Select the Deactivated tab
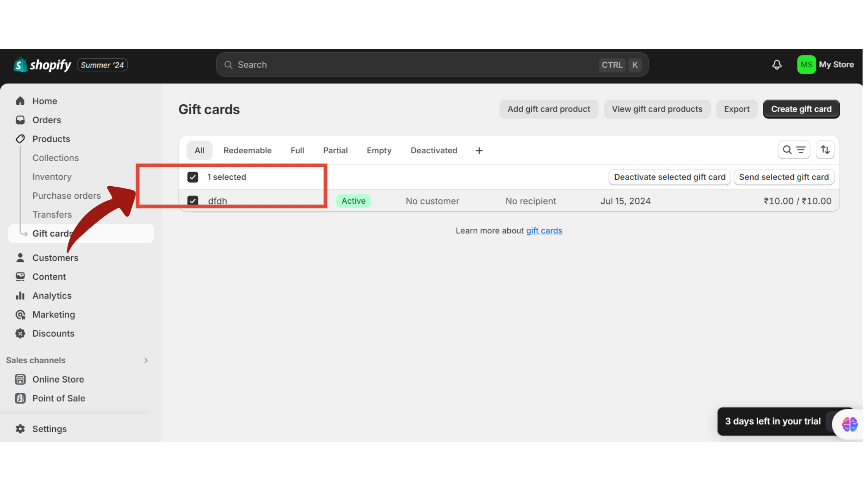This screenshot has height=488, width=868. (x=434, y=150)
